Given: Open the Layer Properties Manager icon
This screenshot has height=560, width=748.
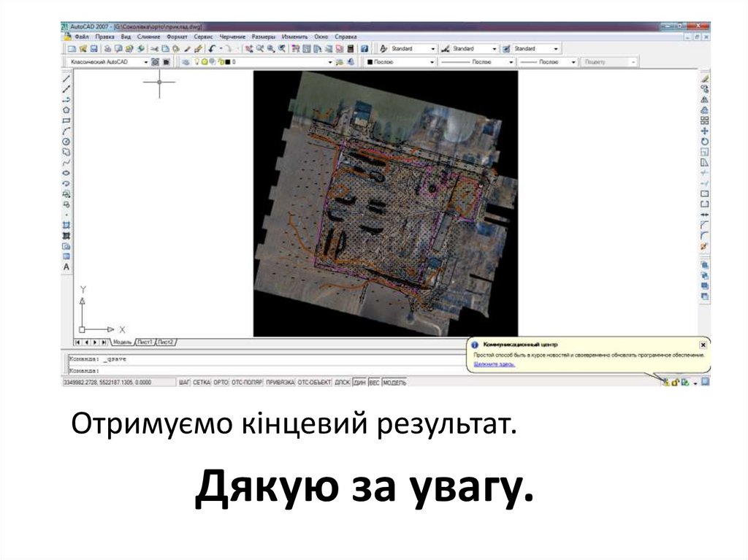Looking at the screenshot, I should [x=186, y=62].
